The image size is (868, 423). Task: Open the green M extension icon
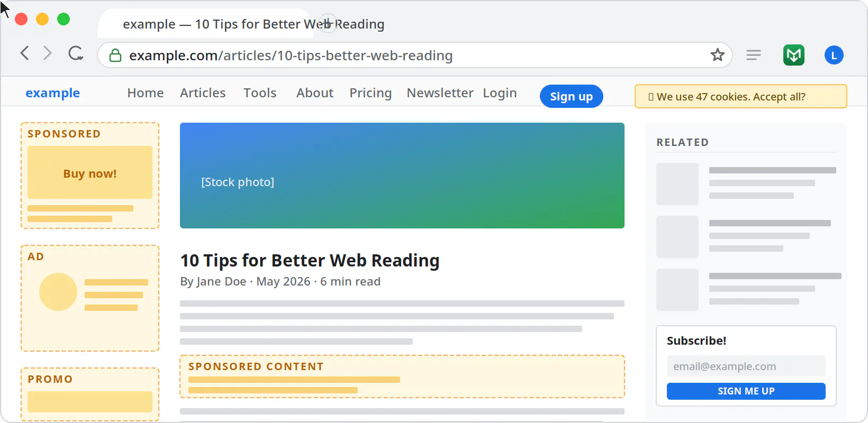794,55
